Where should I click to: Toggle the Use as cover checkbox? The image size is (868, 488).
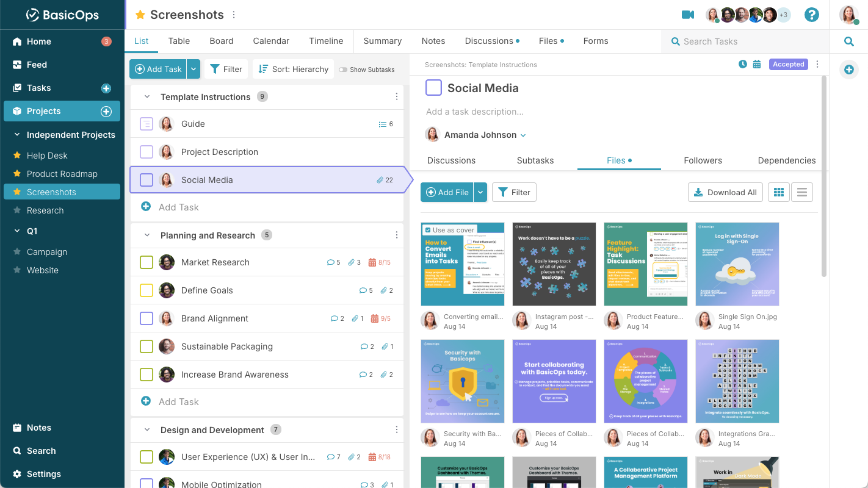pyautogui.click(x=427, y=230)
